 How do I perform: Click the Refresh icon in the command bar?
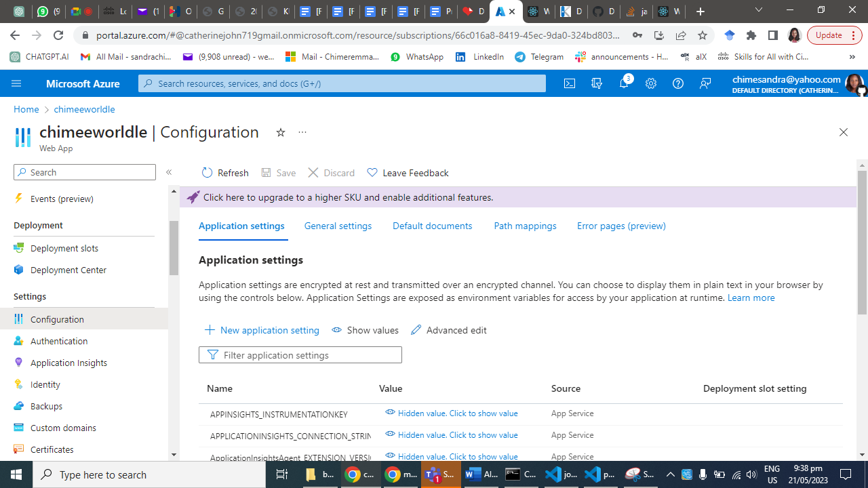coord(208,173)
